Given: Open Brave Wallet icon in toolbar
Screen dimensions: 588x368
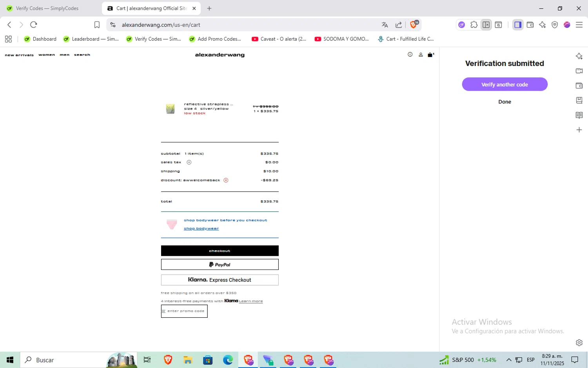Looking at the screenshot, I should coord(530,25).
